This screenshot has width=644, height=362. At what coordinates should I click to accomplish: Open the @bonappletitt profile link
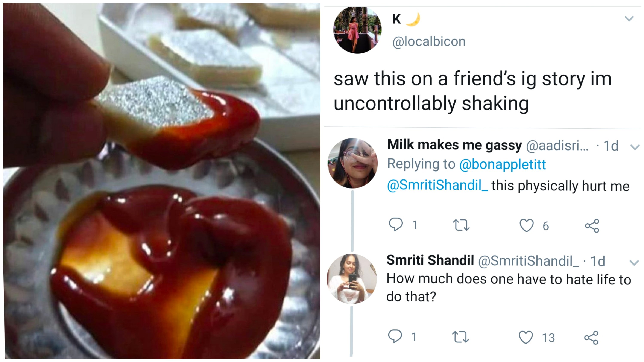tap(503, 164)
